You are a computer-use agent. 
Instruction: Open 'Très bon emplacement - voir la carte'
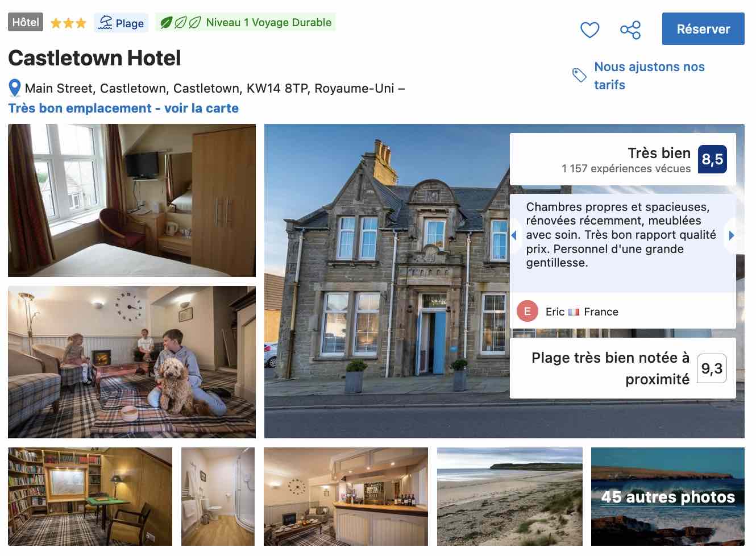[x=123, y=108]
